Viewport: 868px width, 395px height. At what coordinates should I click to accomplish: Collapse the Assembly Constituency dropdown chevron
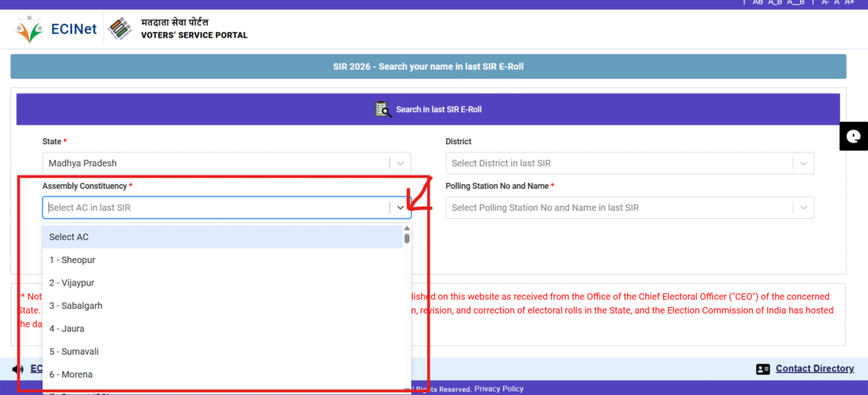(x=400, y=208)
